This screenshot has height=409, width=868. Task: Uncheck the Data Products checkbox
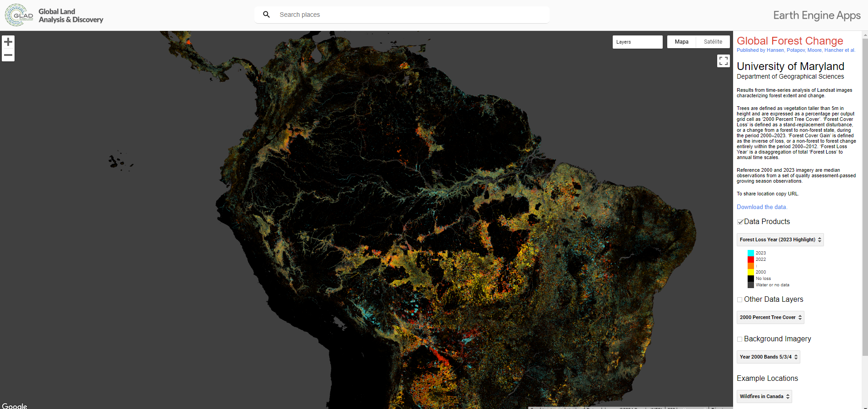[x=740, y=222]
